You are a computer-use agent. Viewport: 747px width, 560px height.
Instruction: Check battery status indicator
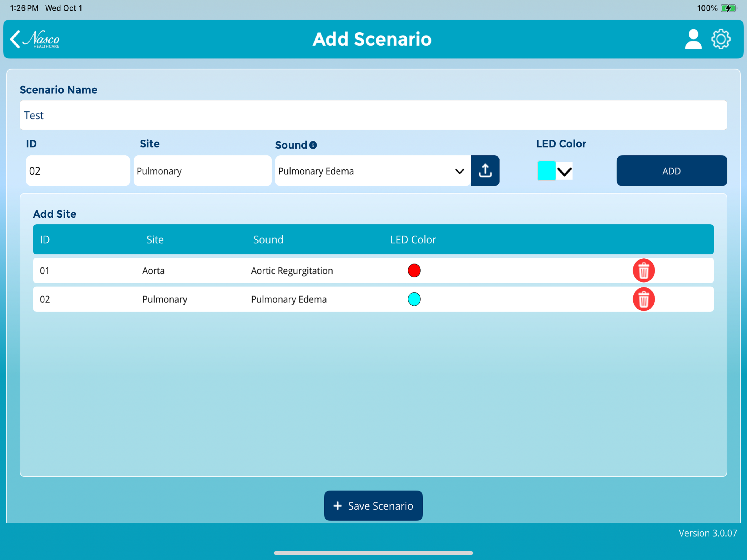(728, 8)
